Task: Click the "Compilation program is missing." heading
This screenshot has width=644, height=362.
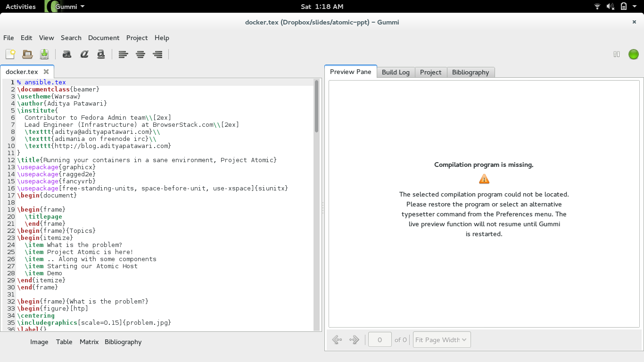Action: click(x=484, y=165)
